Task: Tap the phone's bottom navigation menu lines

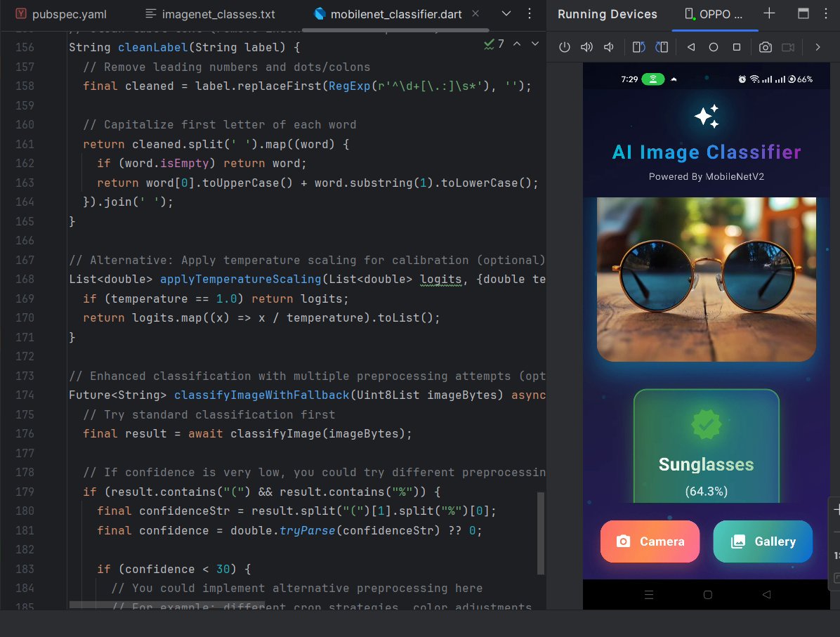Action: click(649, 595)
